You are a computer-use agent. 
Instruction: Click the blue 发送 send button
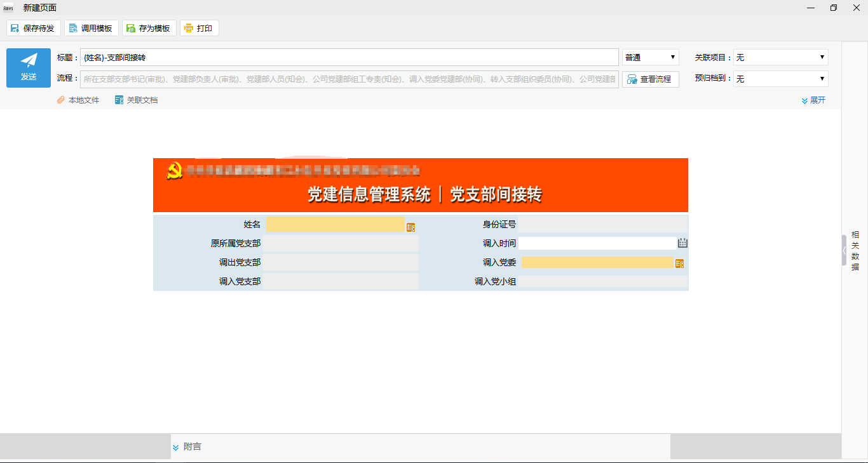tap(29, 68)
